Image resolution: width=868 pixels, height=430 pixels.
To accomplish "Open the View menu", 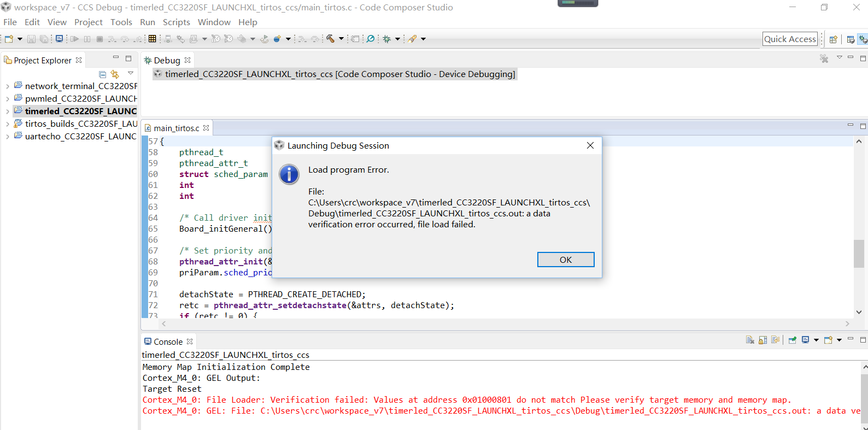I will coord(57,22).
